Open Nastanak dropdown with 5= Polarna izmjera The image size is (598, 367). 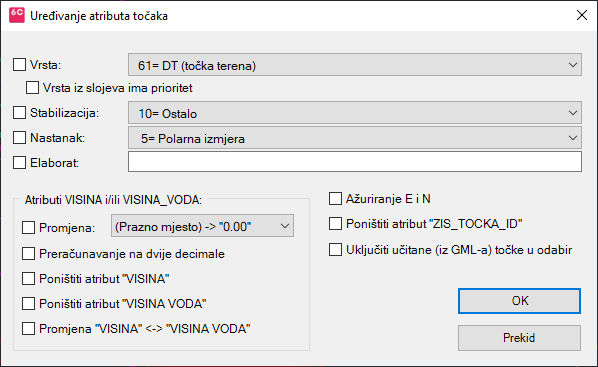(x=355, y=138)
